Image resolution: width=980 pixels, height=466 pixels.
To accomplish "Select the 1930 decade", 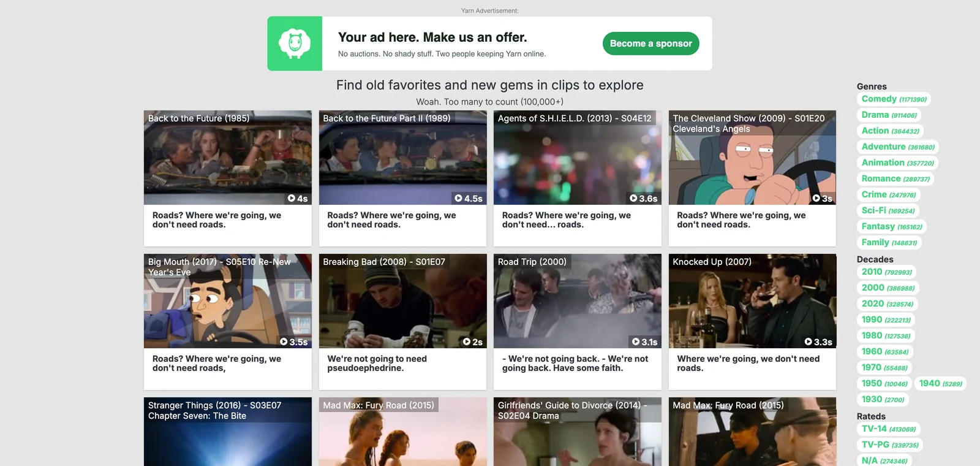I will (x=883, y=399).
